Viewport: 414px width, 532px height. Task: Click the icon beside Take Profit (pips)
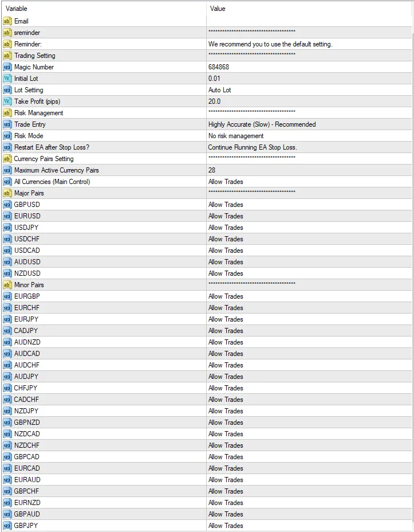click(x=7, y=101)
